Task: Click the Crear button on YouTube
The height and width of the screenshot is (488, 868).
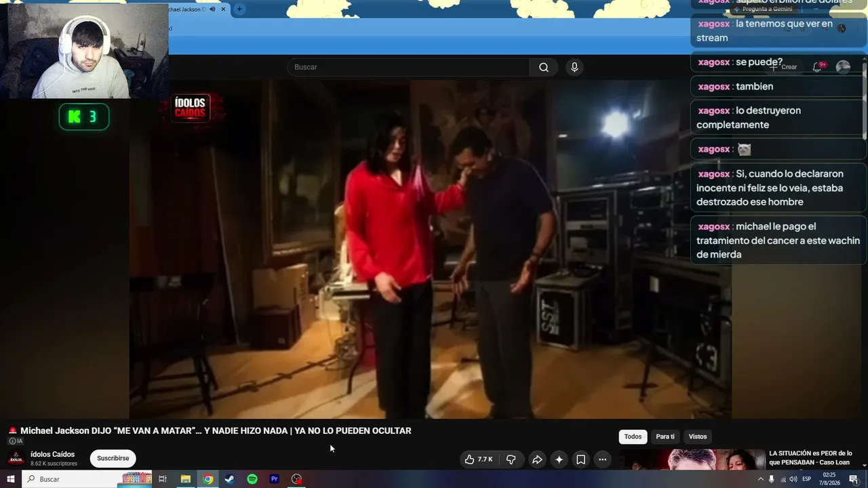Action: click(783, 67)
